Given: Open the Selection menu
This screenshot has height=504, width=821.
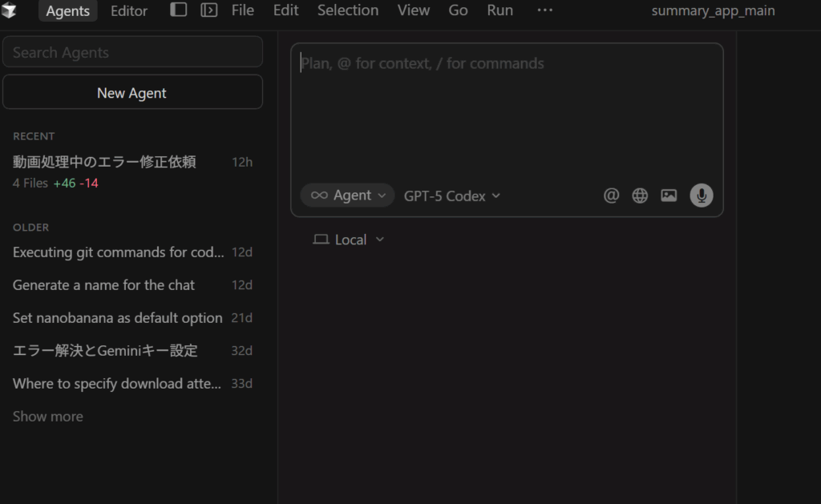Looking at the screenshot, I should coord(348,10).
